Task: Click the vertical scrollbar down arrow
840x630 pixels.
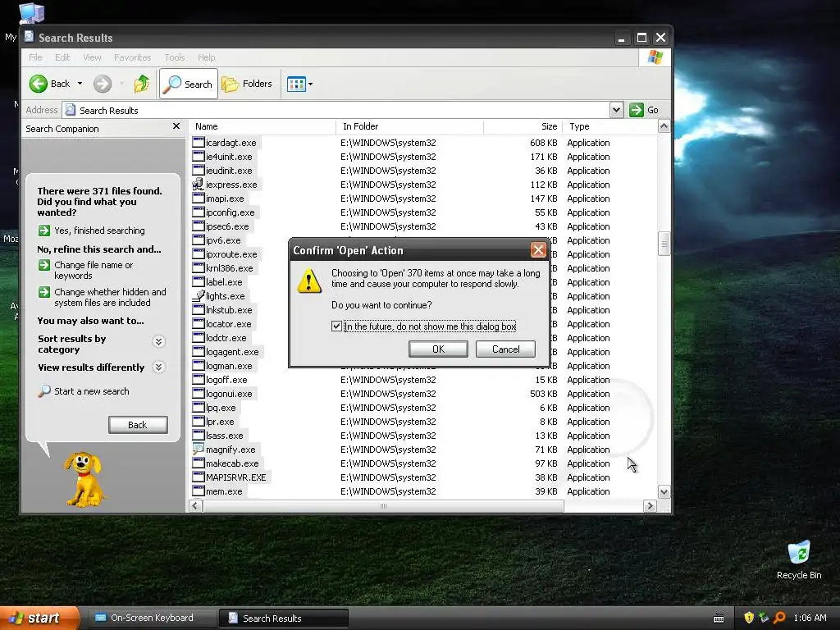Action: (664, 492)
